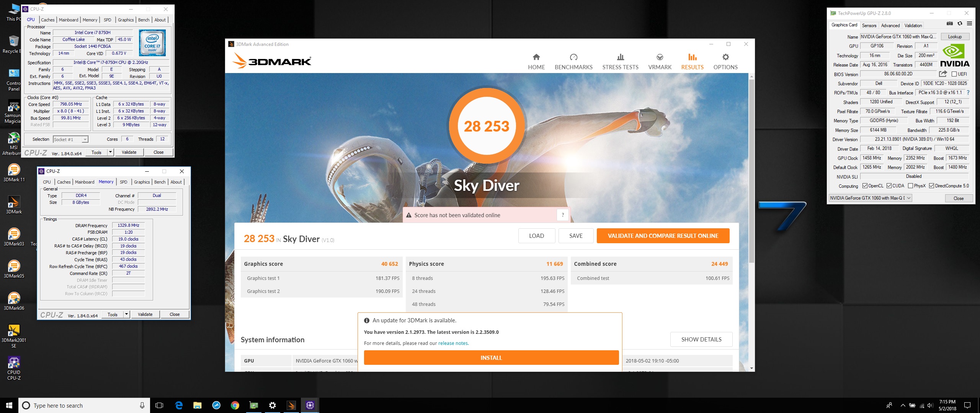This screenshot has height=413, width=980.
Task: Switch to Advanced tab in GPU-Z
Action: tap(890, 26)
